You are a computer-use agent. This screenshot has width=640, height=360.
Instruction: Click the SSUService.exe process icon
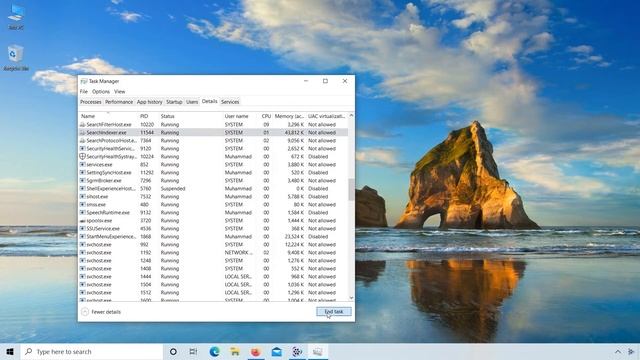click(x=82, y=229)
